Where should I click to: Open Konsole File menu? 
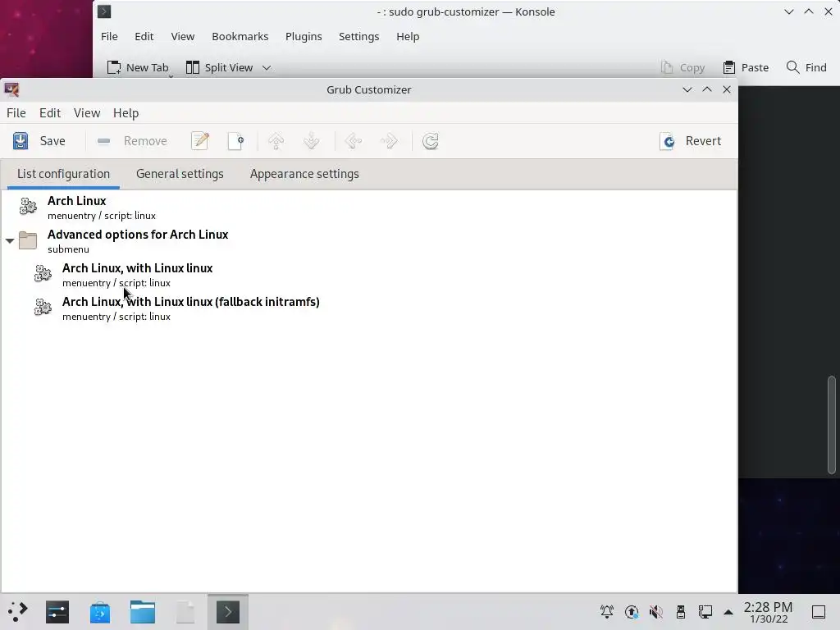point(109,36)
